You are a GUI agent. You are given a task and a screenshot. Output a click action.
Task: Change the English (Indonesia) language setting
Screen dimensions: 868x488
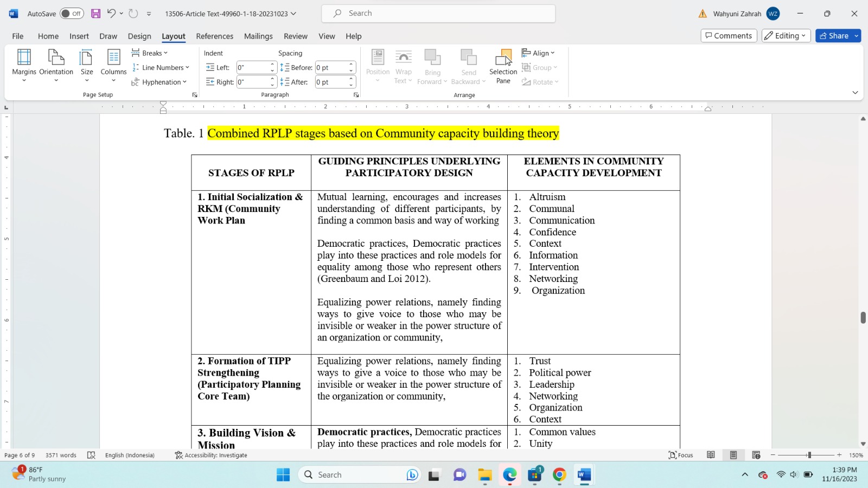click(x=130, y=455)
